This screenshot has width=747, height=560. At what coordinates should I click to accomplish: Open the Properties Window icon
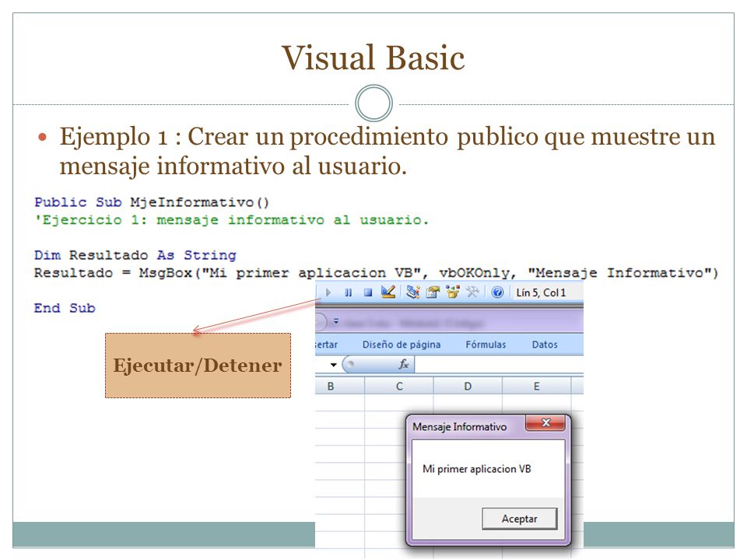point(433,292)
